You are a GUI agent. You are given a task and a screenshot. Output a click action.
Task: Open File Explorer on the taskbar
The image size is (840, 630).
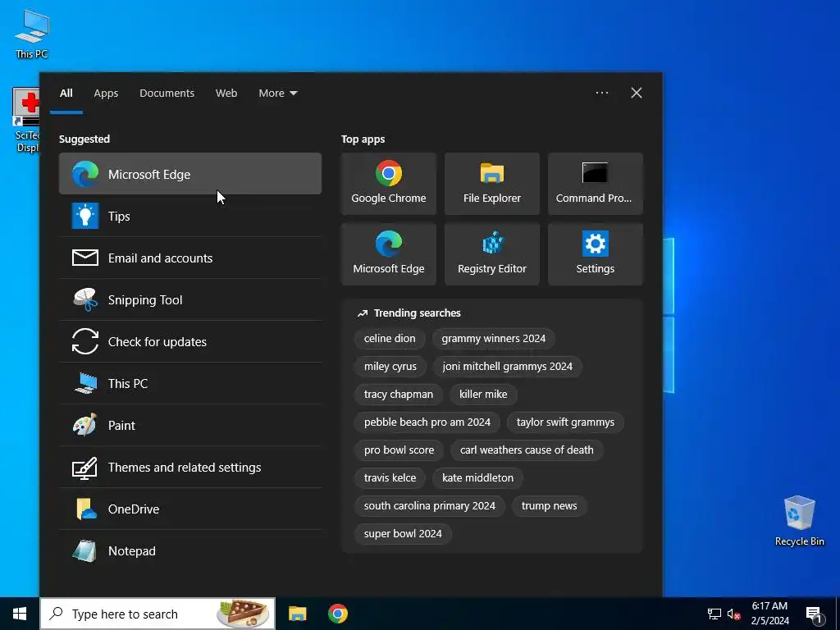[x=297, y=614]
